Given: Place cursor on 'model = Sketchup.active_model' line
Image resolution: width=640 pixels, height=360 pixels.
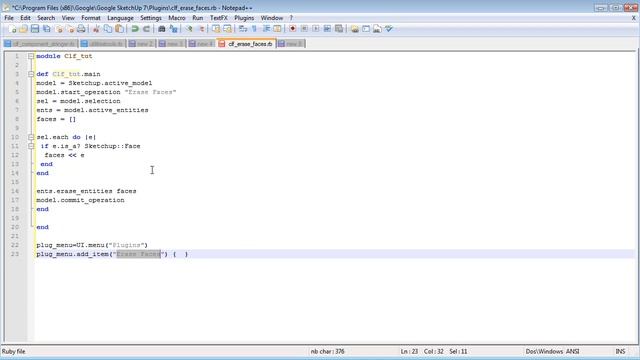Looking at the screenshot, I should (x=94, y=83).
